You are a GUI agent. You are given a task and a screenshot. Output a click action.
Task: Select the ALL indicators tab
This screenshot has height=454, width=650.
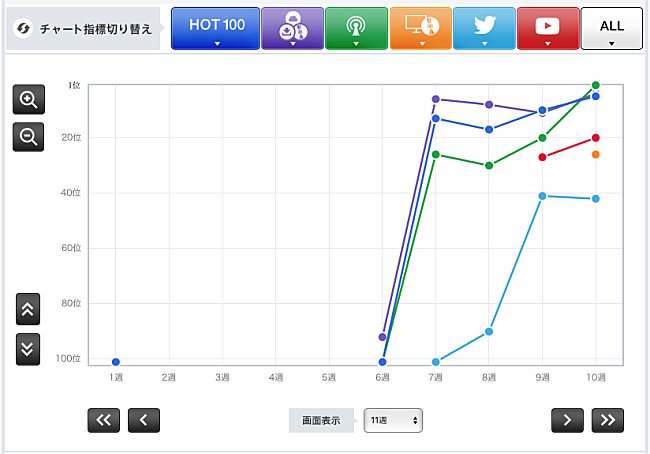click(x=611, y=28)
